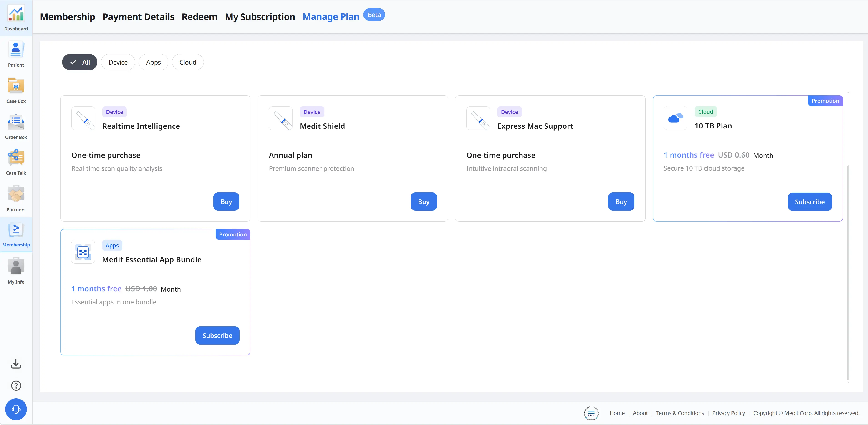
Task: Click 'Essential apps in one bundle' text
Action: 114,302
